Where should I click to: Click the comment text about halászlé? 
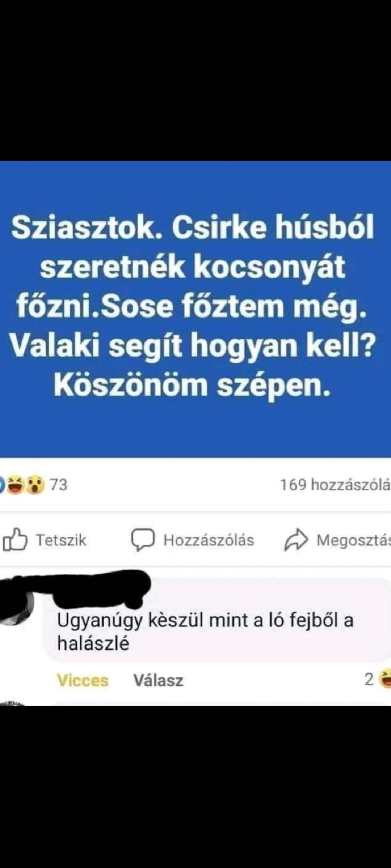(205, 632)
